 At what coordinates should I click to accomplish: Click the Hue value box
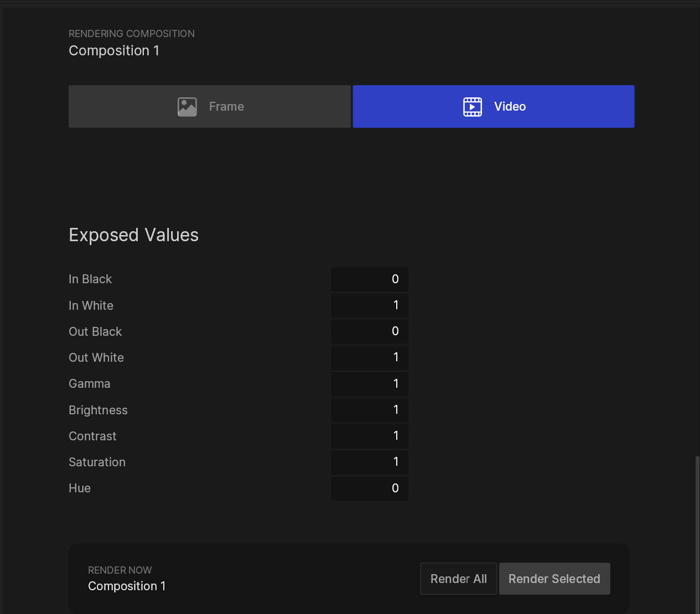[369, 488]
